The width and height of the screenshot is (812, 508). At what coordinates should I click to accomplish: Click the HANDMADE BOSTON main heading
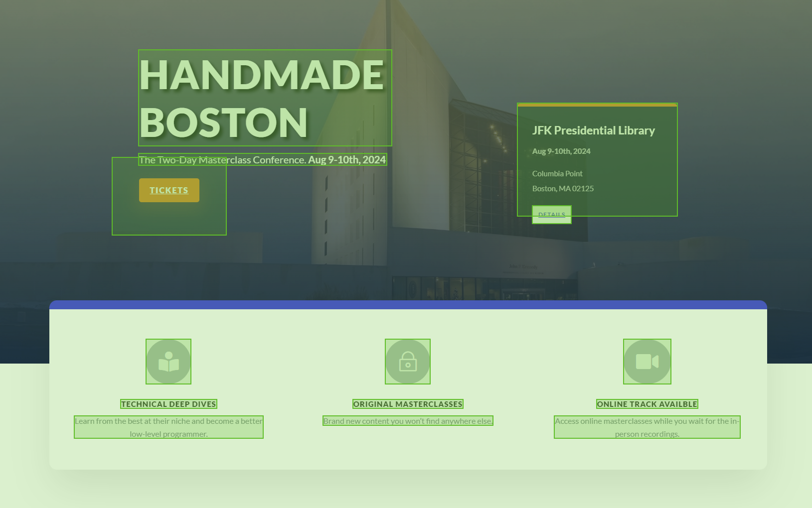[262, 98]
